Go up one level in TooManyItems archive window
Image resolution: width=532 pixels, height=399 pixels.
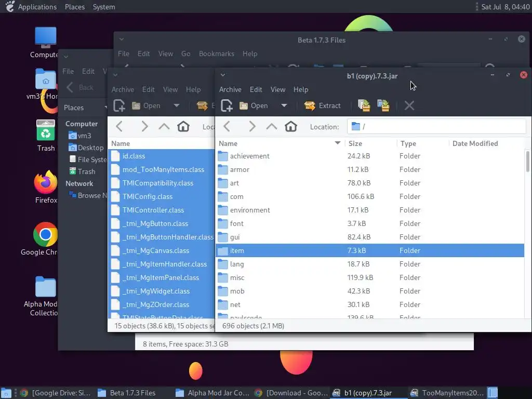(164, 127)
